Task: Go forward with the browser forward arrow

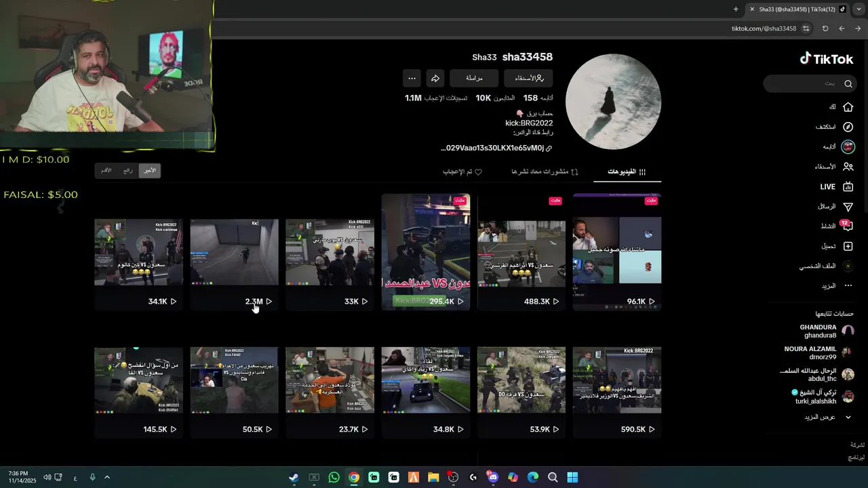Action: 858,28
